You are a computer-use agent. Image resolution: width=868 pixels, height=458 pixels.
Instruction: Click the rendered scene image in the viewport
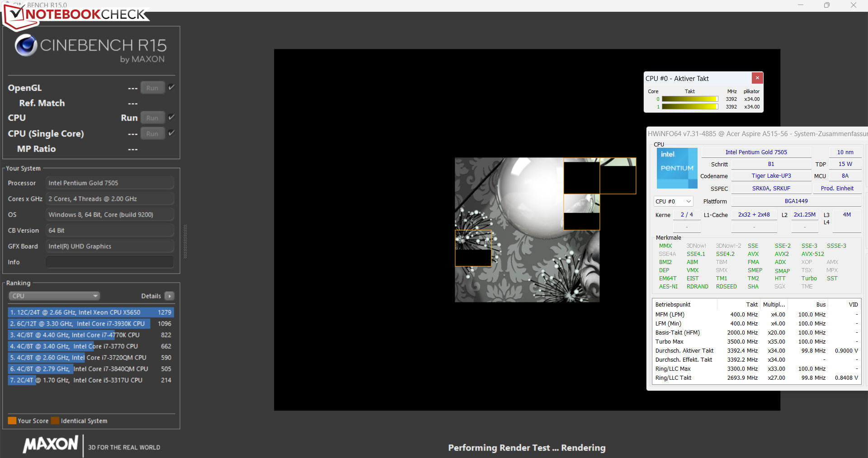coord(527,230)
